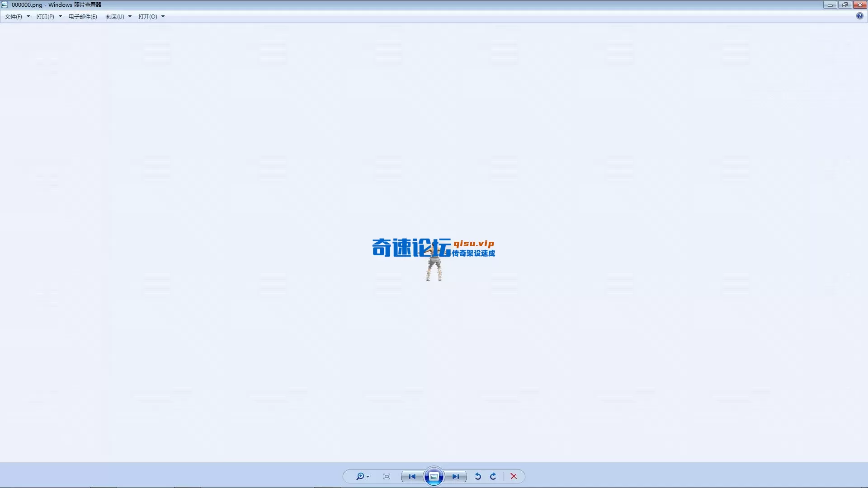Delete the photo with red X
This screenshot has height=488, width=868.
[x=514, y=476]
